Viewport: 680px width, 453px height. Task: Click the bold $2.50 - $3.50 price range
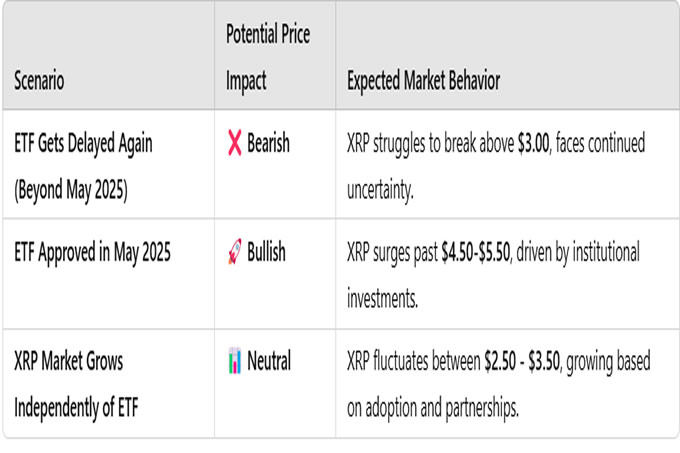[523, 361]
